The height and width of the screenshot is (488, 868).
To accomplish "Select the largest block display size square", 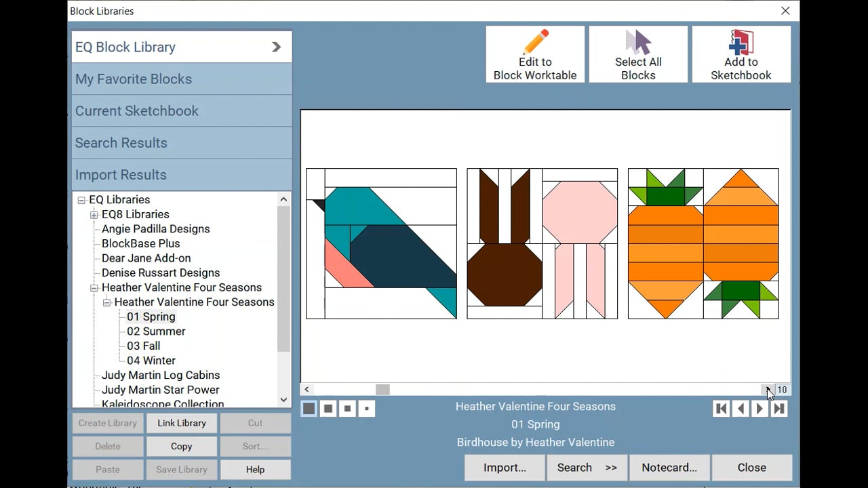I will pos(309,409).
